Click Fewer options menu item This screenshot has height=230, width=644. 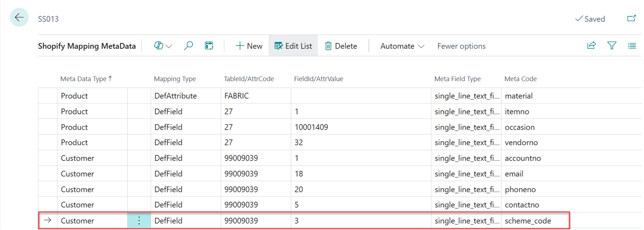pos(461,46)
